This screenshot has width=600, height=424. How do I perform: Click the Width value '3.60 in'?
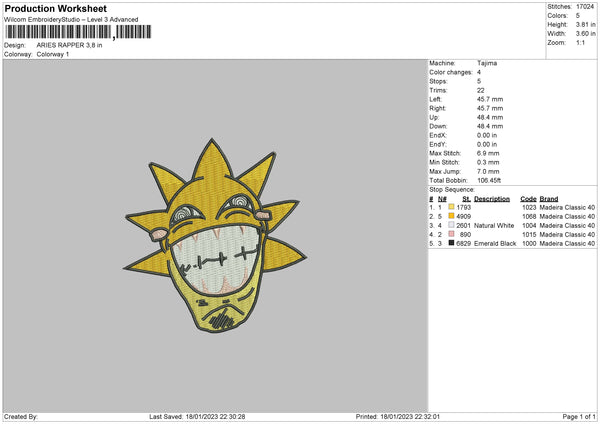point(585,34)
